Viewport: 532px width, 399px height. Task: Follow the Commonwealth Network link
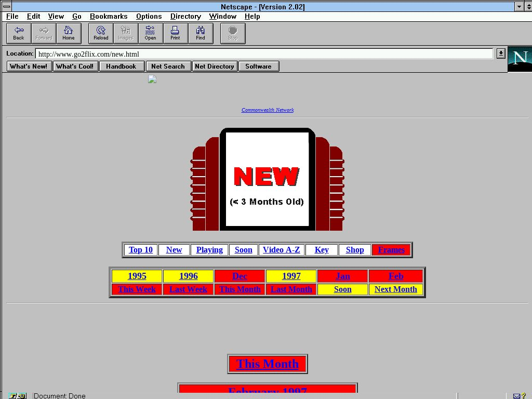(268, 110)
